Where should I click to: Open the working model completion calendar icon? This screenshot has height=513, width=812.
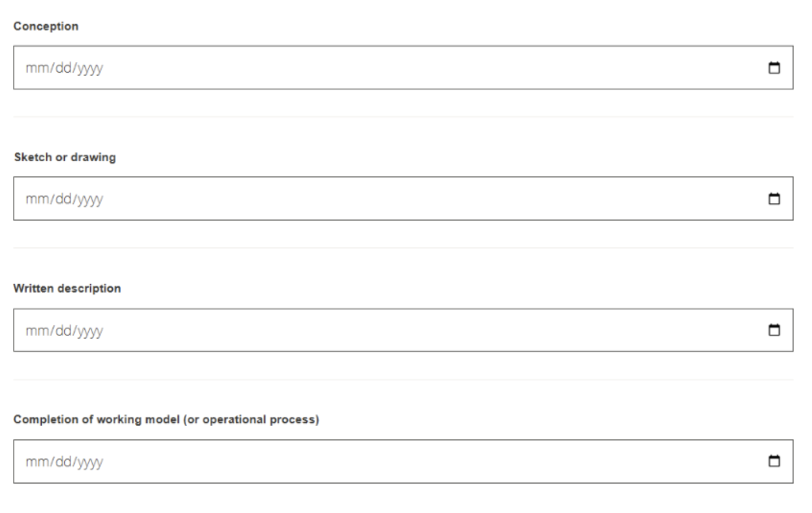774,461
